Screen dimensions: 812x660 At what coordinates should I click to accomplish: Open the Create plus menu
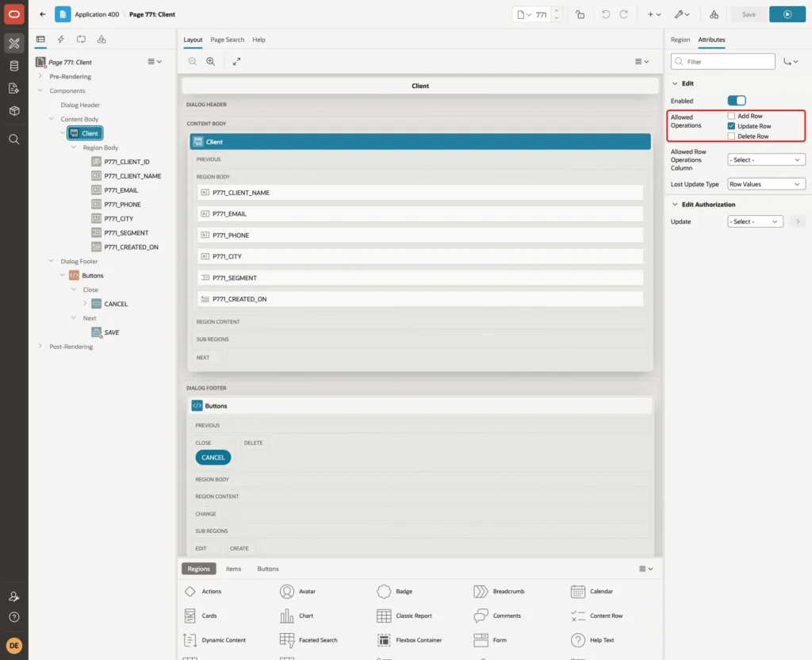point(654,14)
